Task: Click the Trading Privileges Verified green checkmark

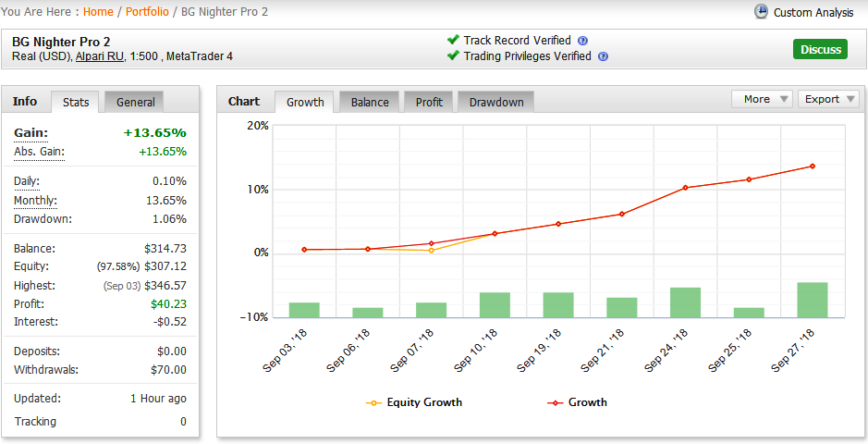Action: click(453, 55)
